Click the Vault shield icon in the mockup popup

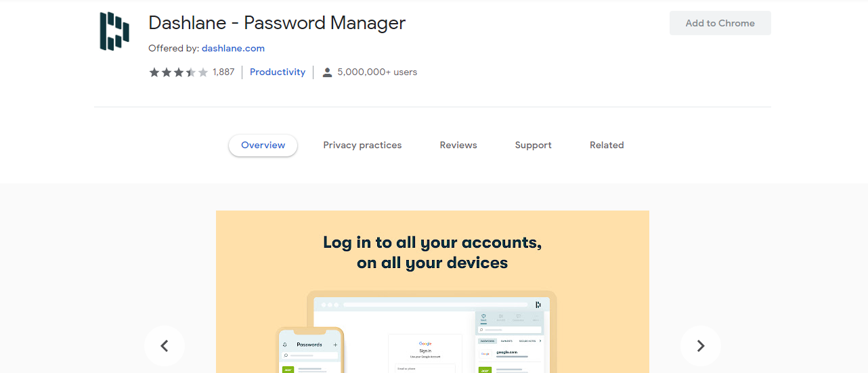(x=483, y=316)
